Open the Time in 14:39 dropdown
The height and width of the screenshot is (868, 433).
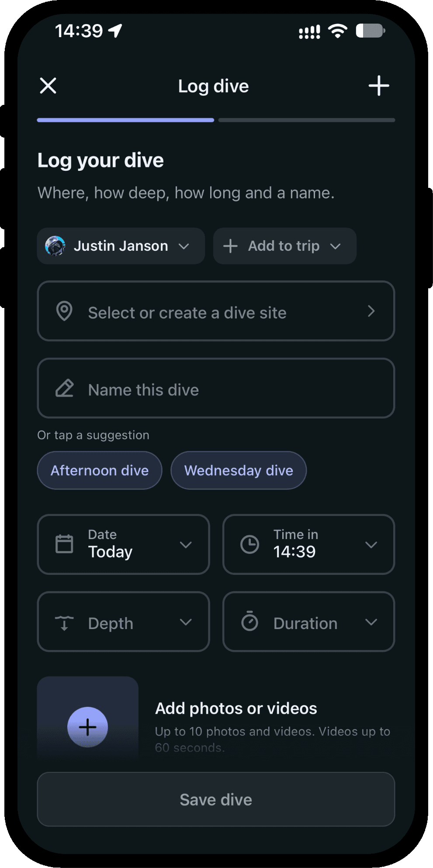pyautogui.click(x=308, y=544)
